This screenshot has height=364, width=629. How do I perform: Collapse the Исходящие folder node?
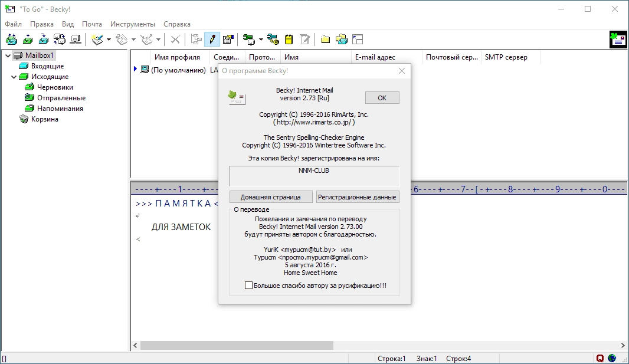[14, 77]
